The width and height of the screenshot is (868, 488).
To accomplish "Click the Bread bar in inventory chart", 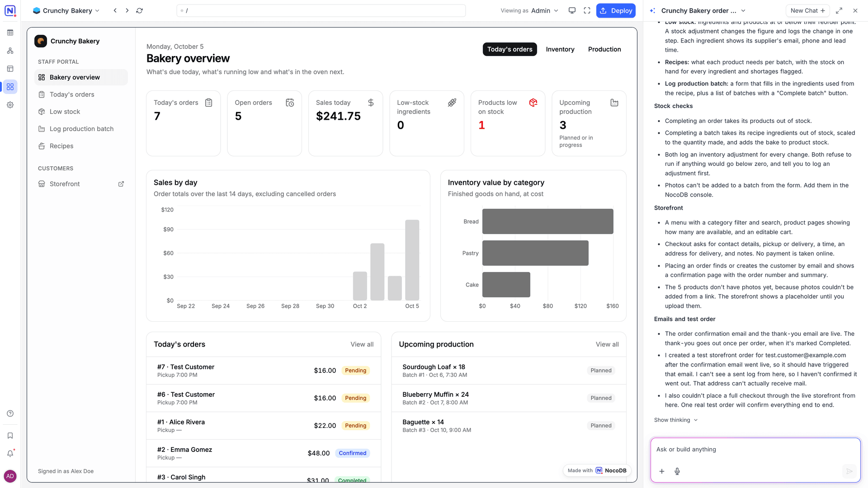I will (547, 221).
